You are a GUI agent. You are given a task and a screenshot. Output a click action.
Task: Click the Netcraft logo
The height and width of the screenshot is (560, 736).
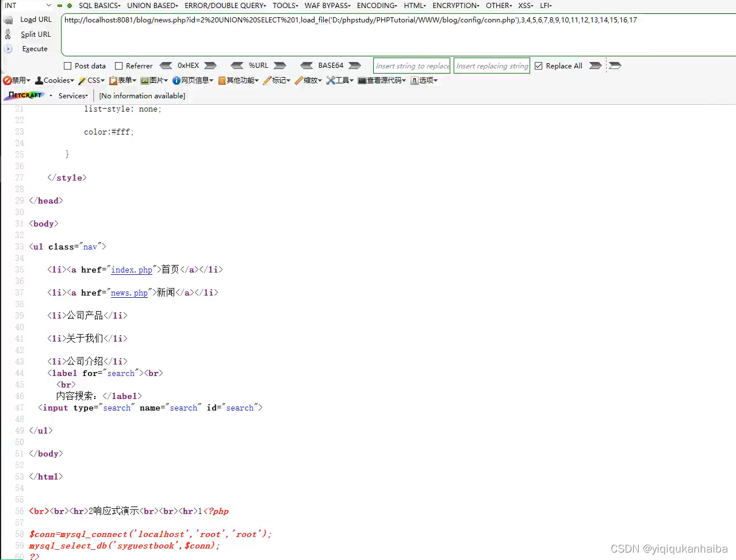click(x=25, y=95)
